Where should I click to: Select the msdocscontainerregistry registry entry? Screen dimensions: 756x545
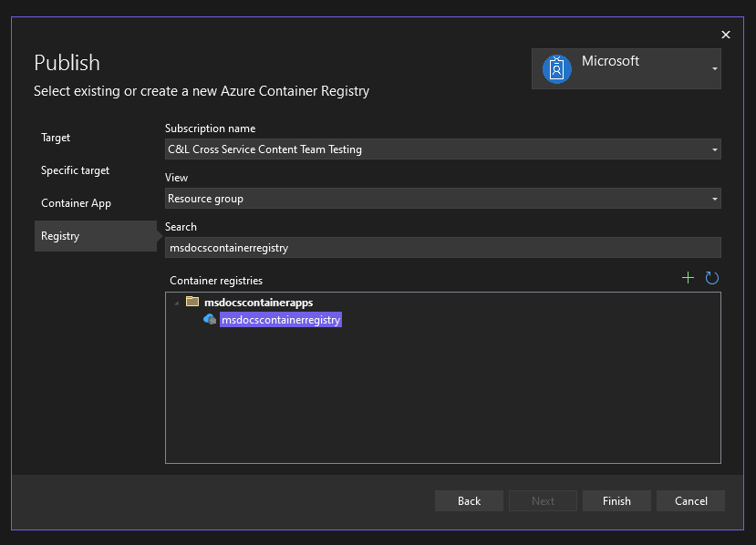tap(281, 319)
